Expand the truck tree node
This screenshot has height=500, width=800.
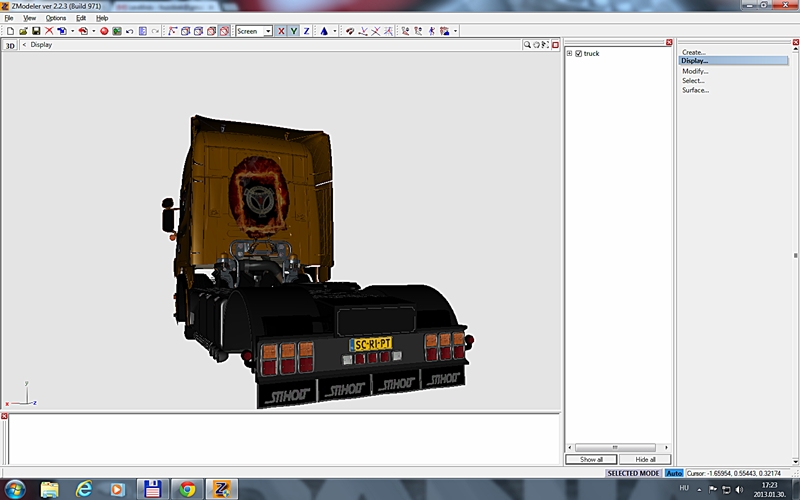coord(569,53)
